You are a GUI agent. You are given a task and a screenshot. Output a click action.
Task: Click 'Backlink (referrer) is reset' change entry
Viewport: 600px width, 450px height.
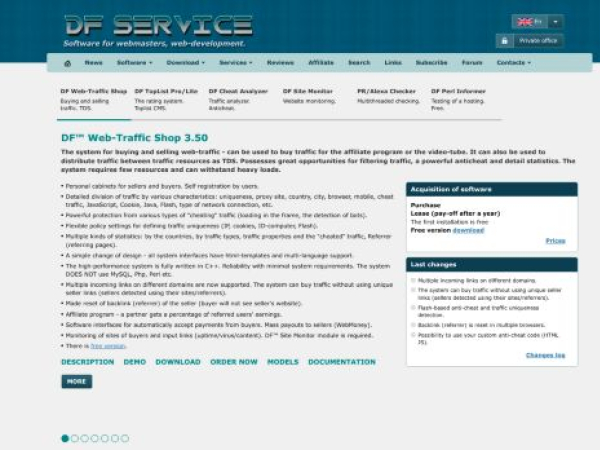481,325
